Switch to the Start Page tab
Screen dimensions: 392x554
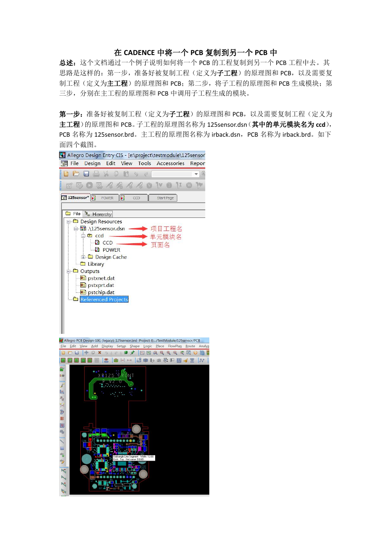[x=163, y=198]
